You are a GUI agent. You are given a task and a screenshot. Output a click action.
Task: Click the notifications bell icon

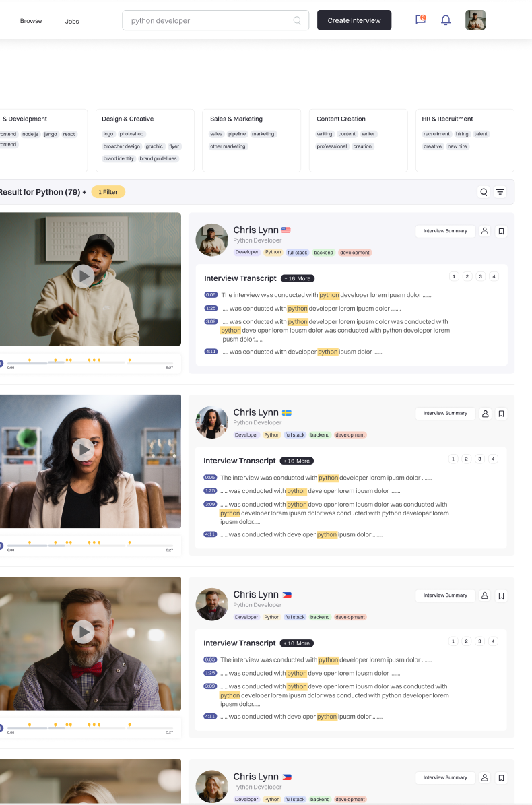coord(446,20)
